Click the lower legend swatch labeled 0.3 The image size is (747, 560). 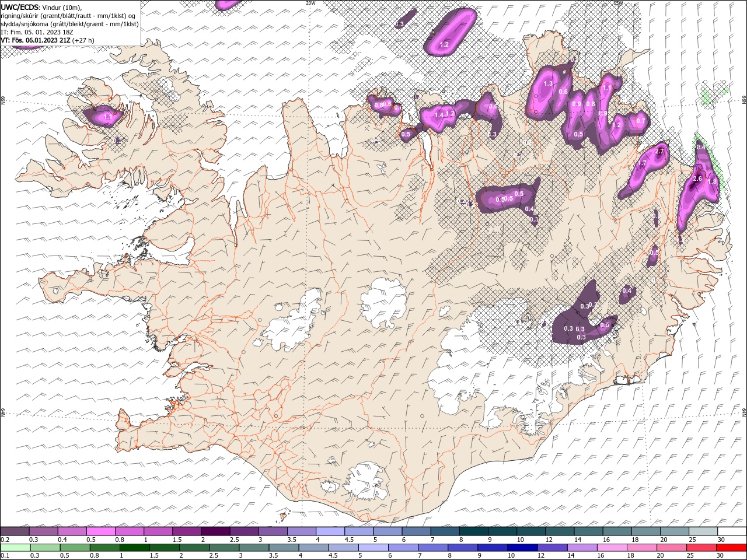44,548
